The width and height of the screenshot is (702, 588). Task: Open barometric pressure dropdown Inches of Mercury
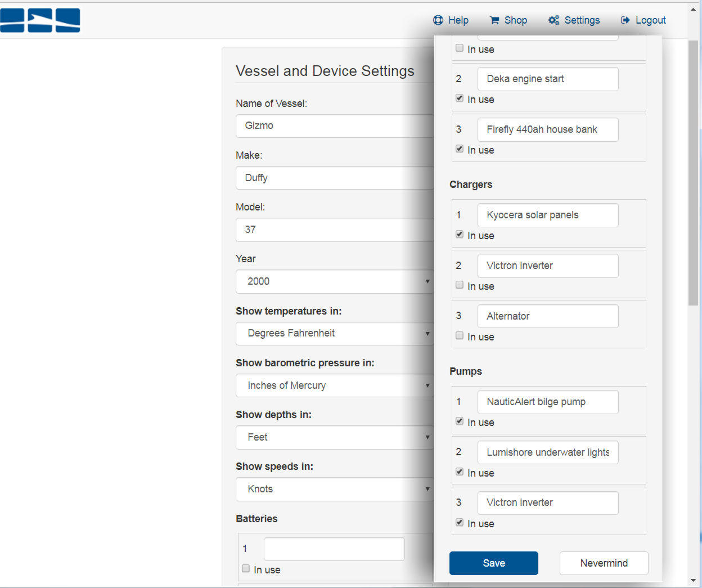[335, 385]
